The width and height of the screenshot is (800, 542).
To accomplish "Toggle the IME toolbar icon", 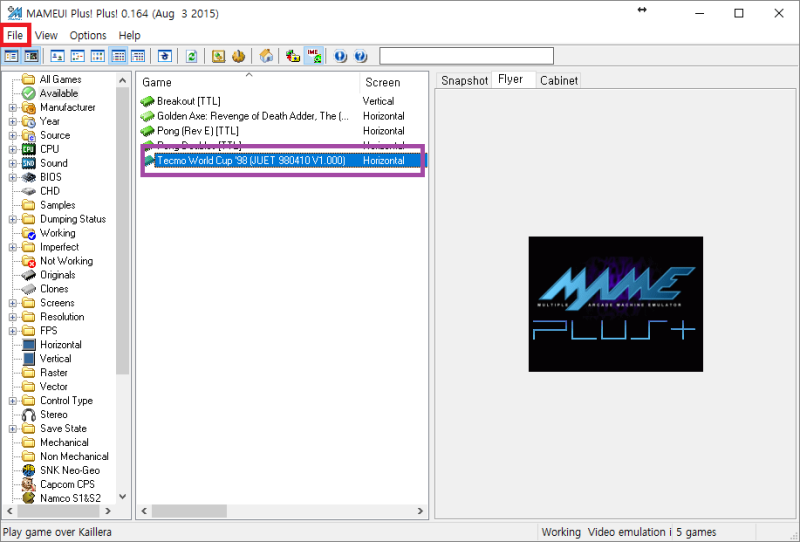I will (x=313, y=56).
